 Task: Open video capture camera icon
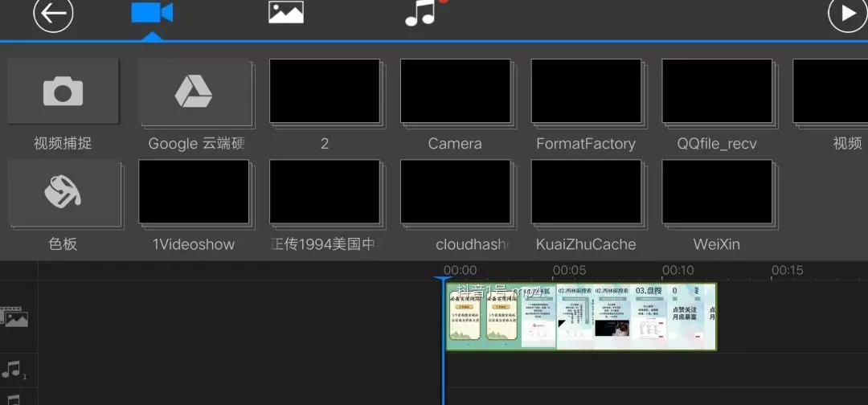pos(63,92)
